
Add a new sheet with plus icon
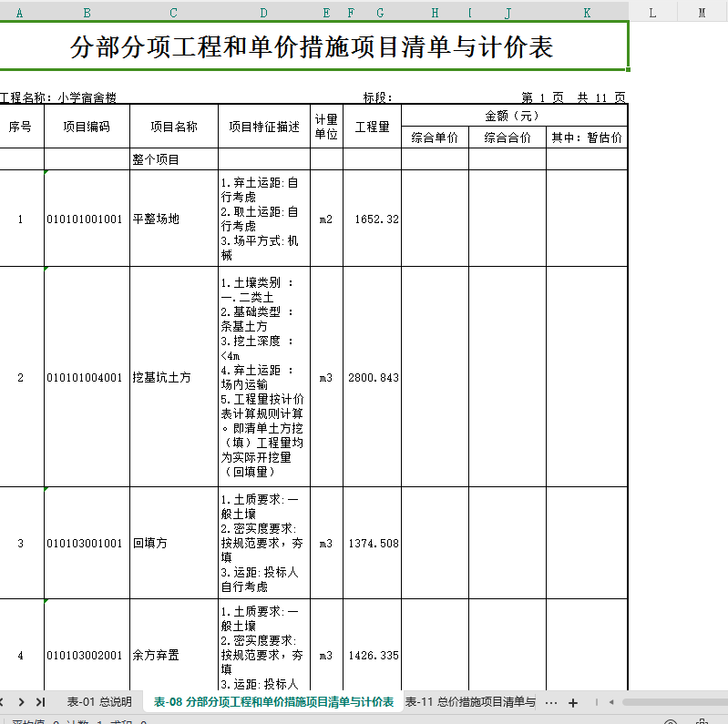(x=573, y=703)
